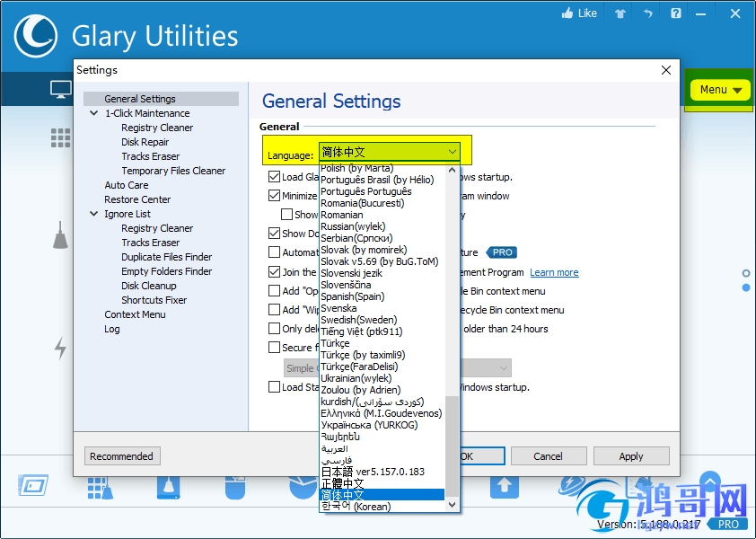Screen dimensions: 756x539
Task: Select 'Temporary Files Cleaner' tree item
Action: click(x=173, y=171)
